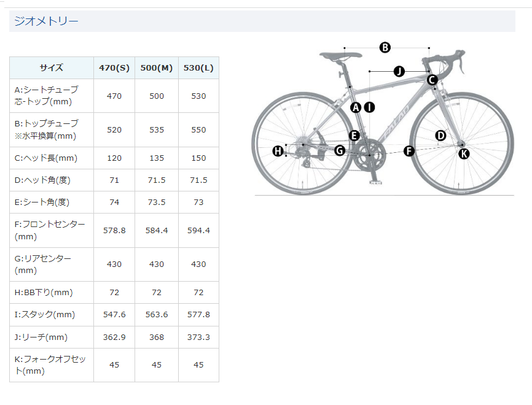Screen dimensions: 532x405
Task: Click the 547.6 stack value
Action: (x=114, y=315)
